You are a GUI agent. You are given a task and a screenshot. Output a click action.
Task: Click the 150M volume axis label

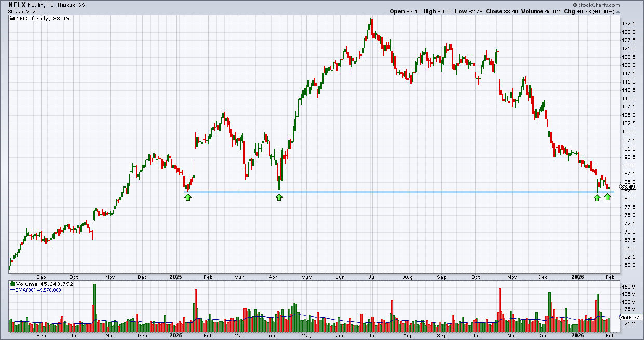(628, 287)
